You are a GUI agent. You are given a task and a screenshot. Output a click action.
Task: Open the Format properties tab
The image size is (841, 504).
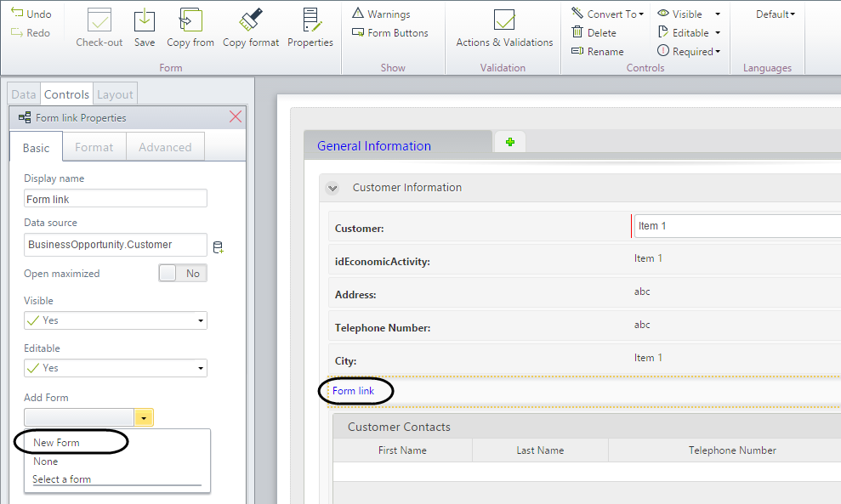[94, 147]
